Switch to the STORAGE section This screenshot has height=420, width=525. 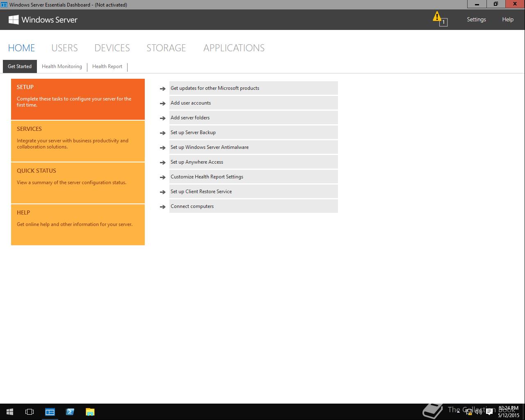166,48
